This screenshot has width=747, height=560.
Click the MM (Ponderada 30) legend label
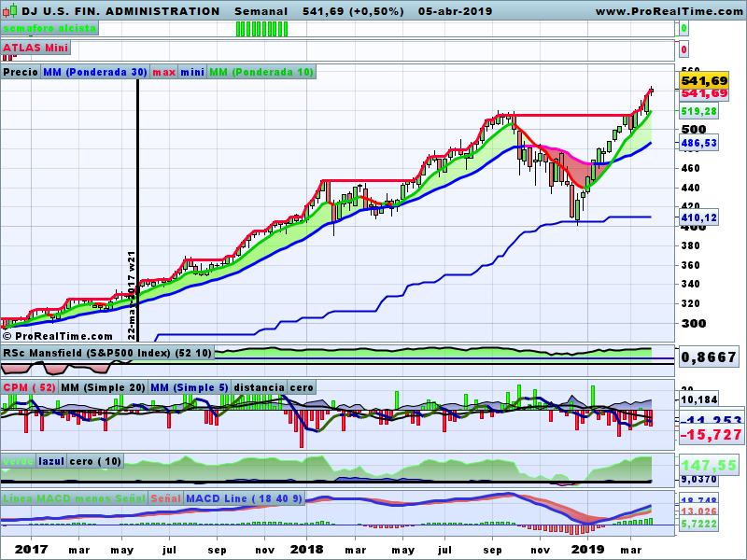point(95,72)
